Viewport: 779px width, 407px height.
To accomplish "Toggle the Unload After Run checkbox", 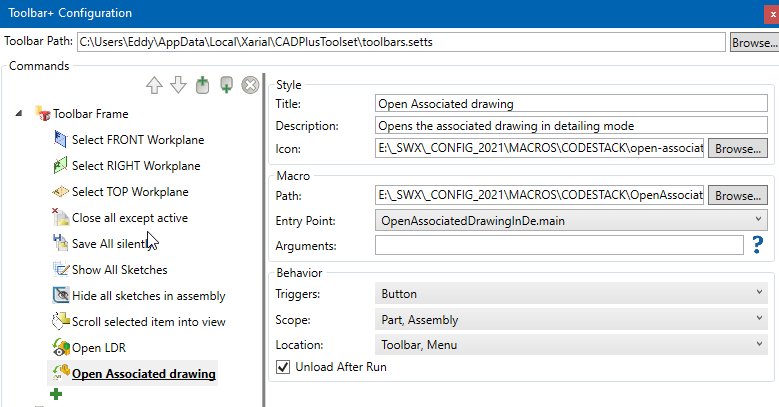I will [x=283, y=367].
